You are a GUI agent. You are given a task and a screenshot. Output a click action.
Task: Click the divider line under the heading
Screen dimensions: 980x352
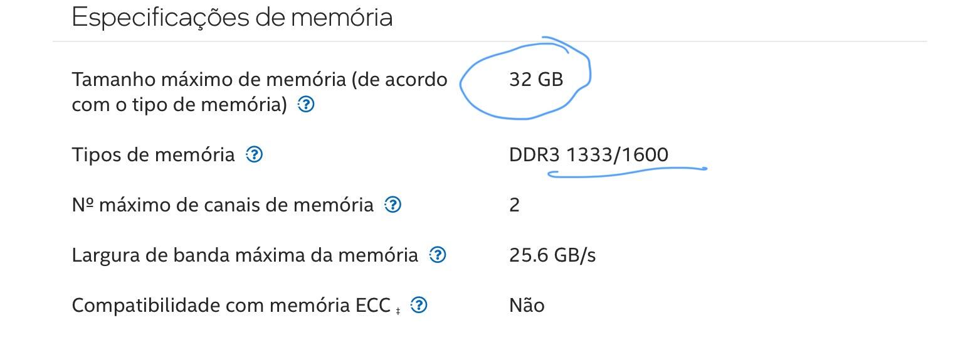[490, 41]
